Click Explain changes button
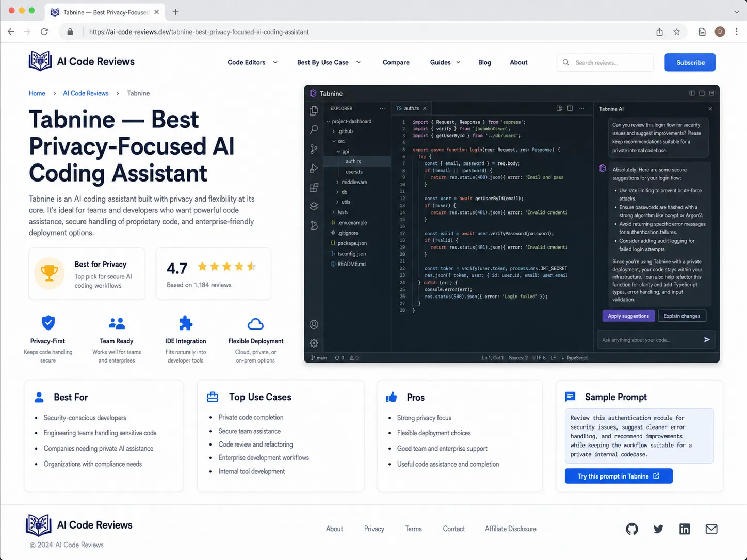The width and height of the screenshot is (747, 560). [682, 316]
